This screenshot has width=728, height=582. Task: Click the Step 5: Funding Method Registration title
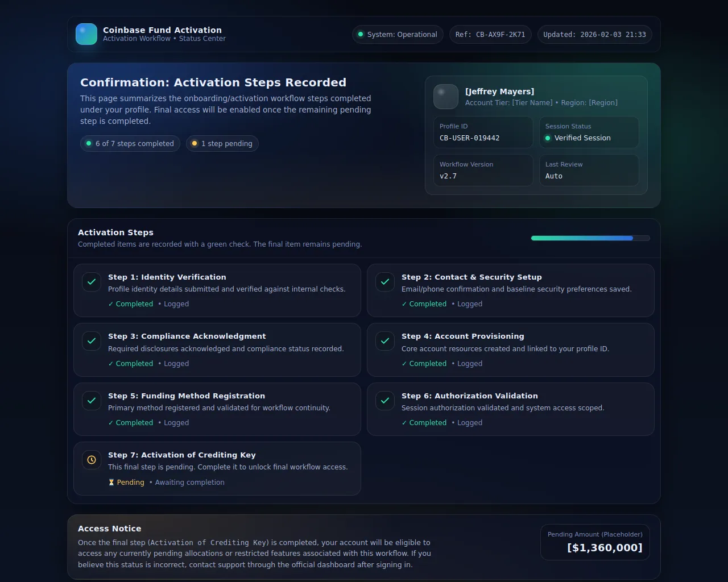[x=187, y=396]
